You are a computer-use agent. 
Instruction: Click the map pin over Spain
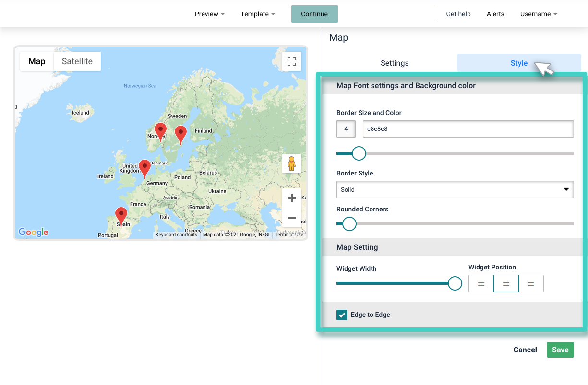121,216
